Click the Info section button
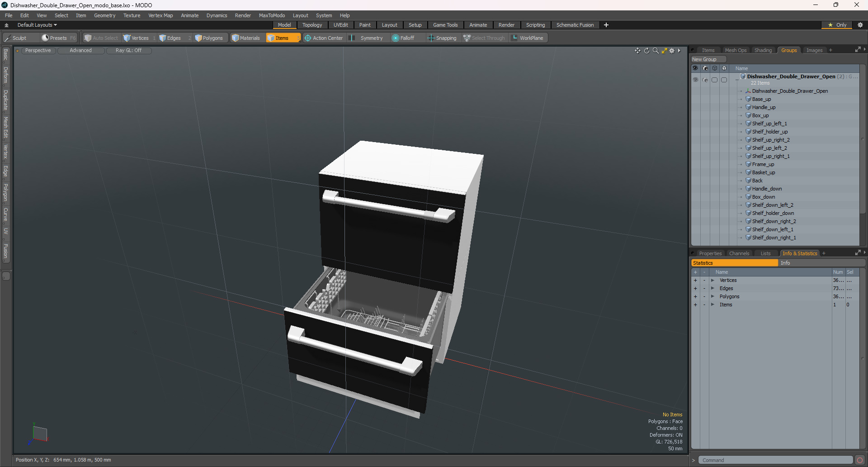868x467 pixels. [x=822, y=263]
